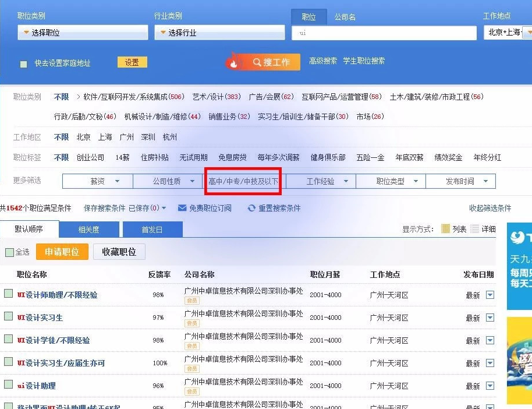Image resolution: width=532 pixels, height=409 pixels.
Task: Switch to the 相关度 sorting tab
Action: (88, 229)
